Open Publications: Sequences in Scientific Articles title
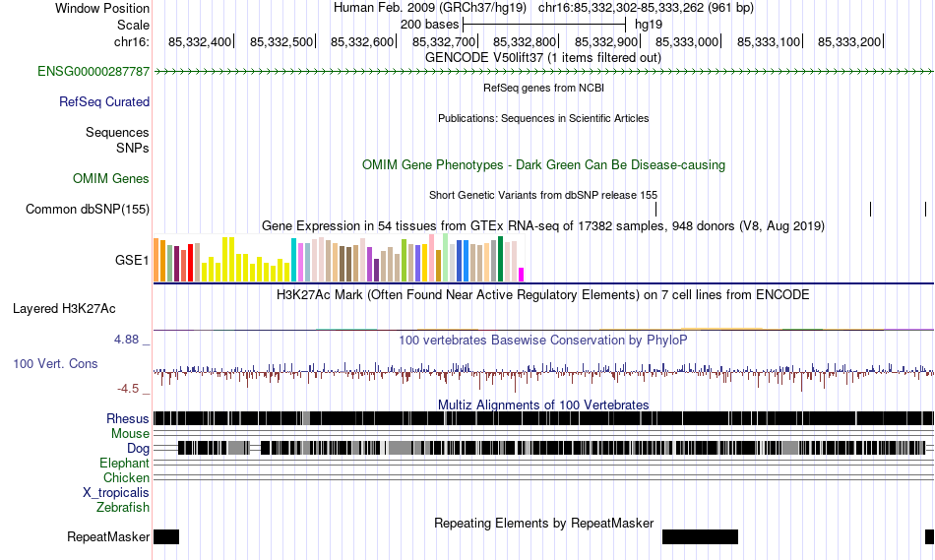Screen dimensions: 935x560 [543, 118]
